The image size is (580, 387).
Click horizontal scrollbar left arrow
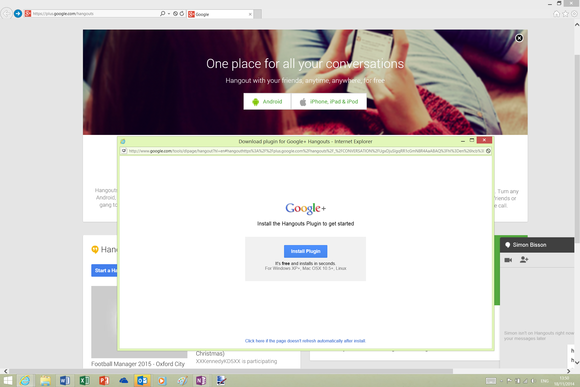tap(6, 371)
